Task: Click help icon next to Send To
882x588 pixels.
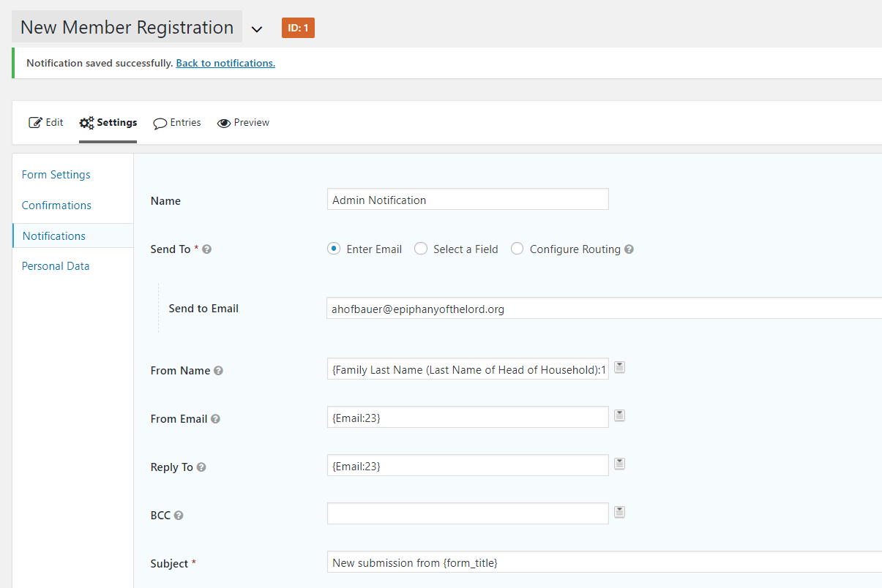Action: [x=207, y=249]
